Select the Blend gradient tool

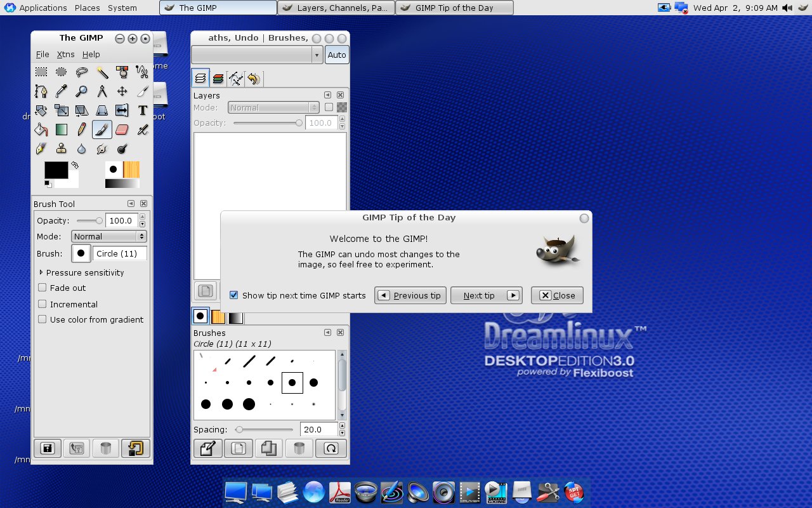(62, 130)
